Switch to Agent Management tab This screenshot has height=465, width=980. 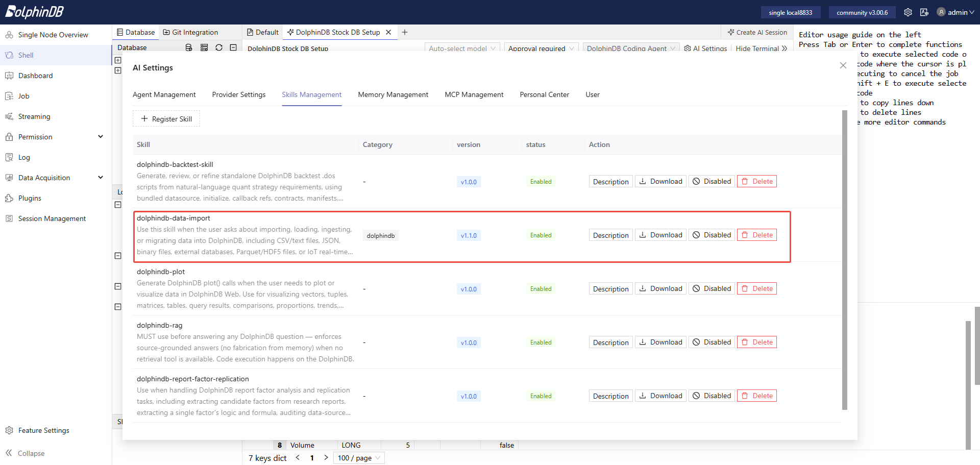pos(164,94)
